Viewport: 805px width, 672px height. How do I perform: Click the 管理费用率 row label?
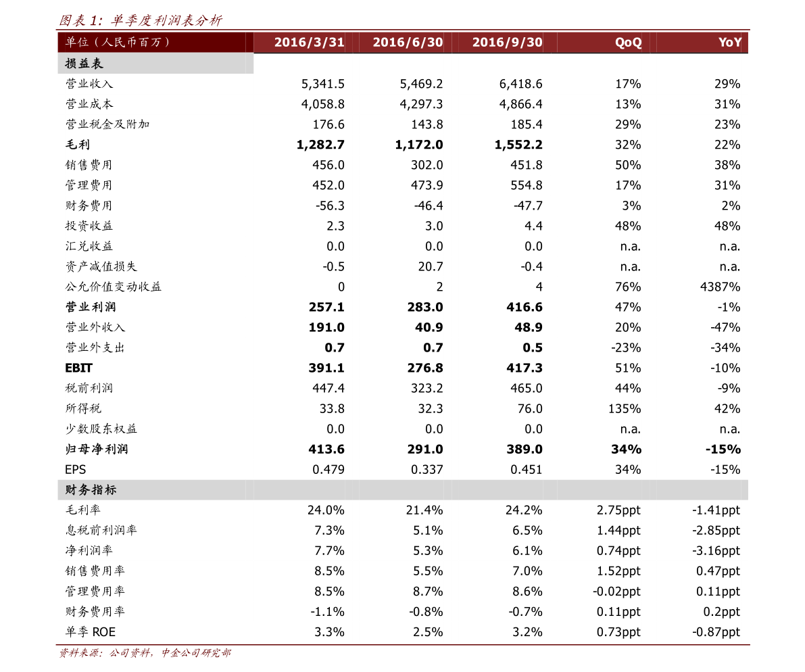pyautogui.click(x=95, y=591)
